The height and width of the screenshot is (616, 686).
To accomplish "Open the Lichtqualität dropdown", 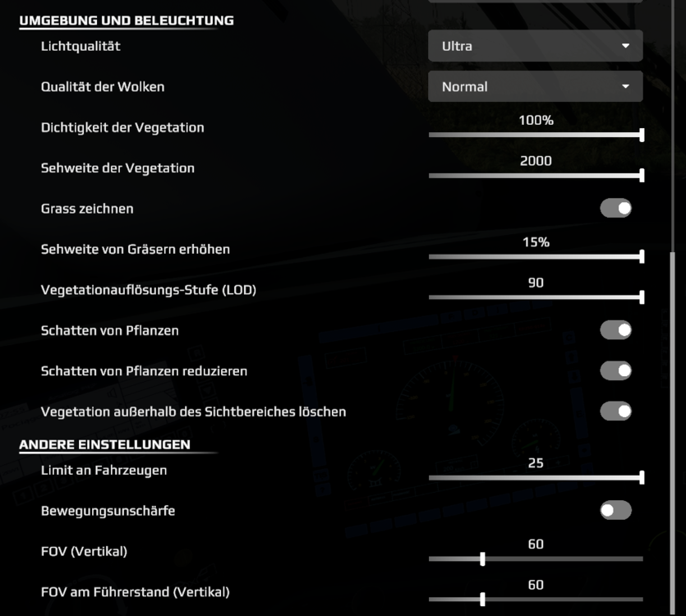I will (x=535, y=46).
